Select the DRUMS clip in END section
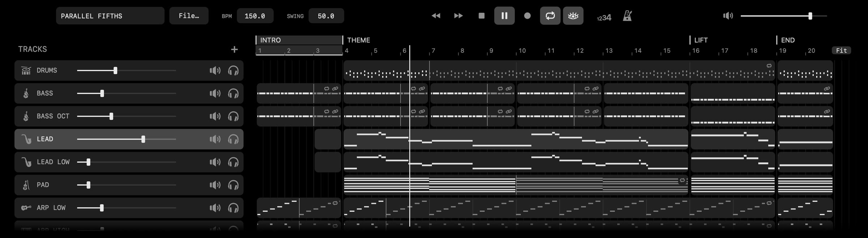This screenshot has height=238, width=868. (805, 71)
